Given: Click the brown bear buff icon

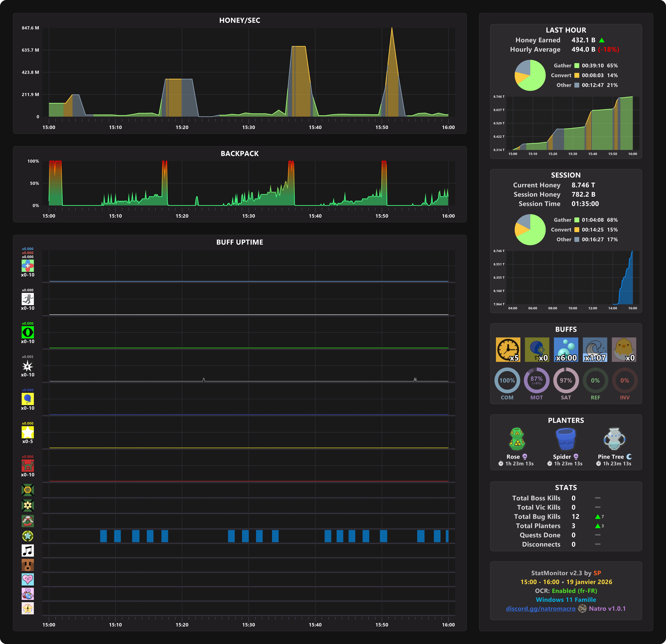Looking at the screenshot, I should click(28, 565).
